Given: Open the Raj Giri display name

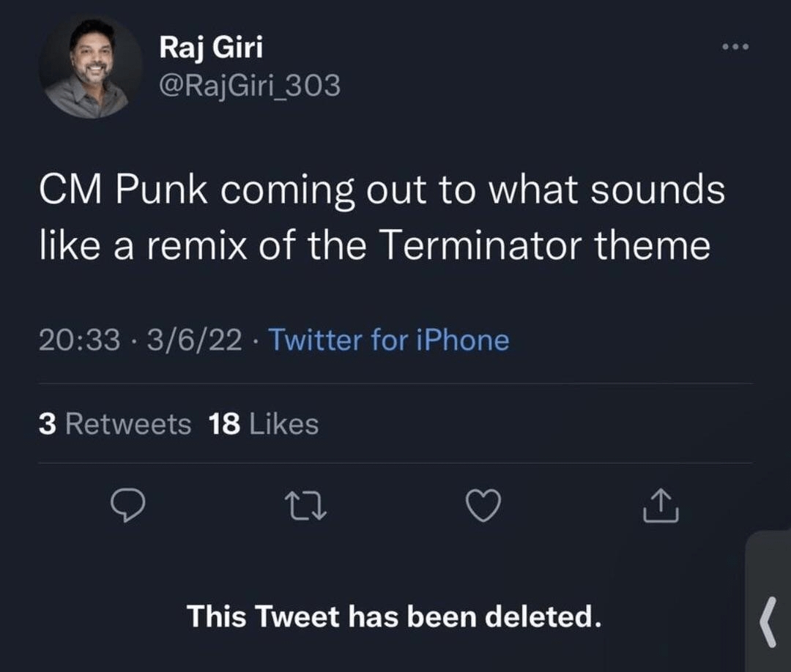Looking at the screenshot, I should click(x=211, y=49).
